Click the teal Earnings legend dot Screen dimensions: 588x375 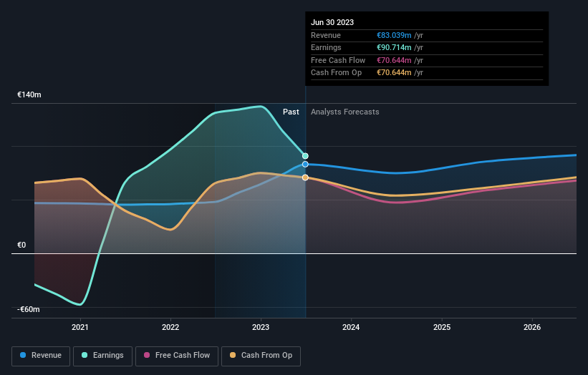pyautogui.click(x=85, y=355)
